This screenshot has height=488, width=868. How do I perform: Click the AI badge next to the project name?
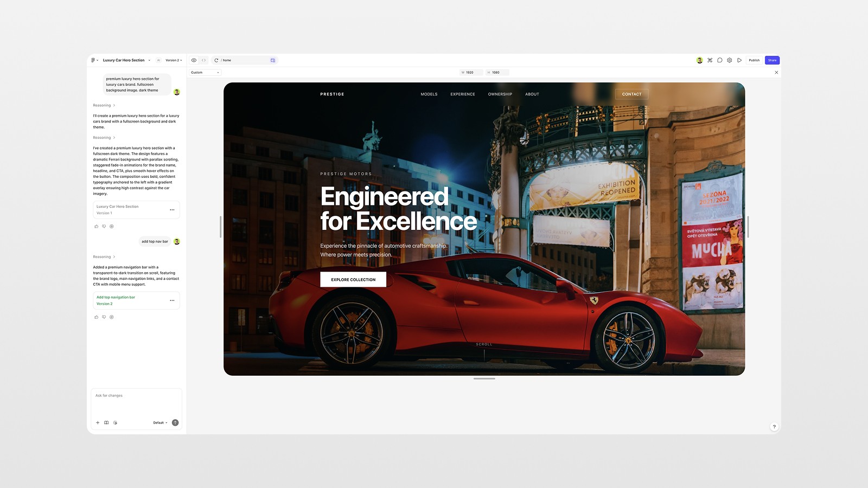click(x=158, y=60)
